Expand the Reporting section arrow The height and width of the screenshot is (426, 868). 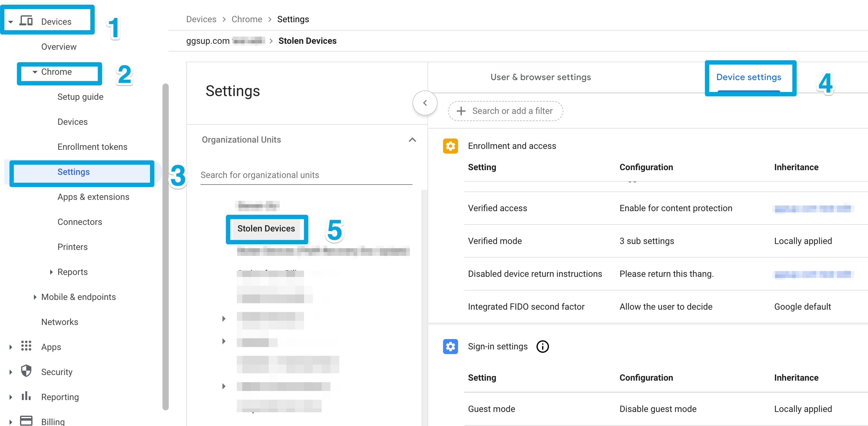(x=10, y=397)
